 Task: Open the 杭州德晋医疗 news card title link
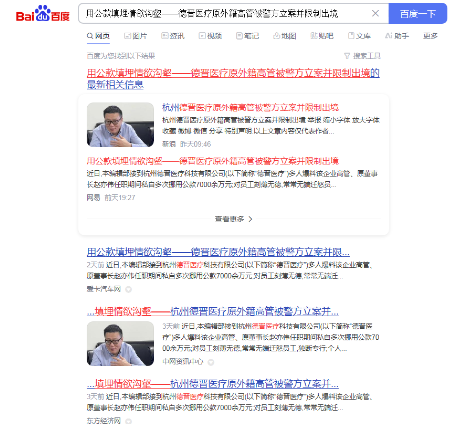coord(250,108)
